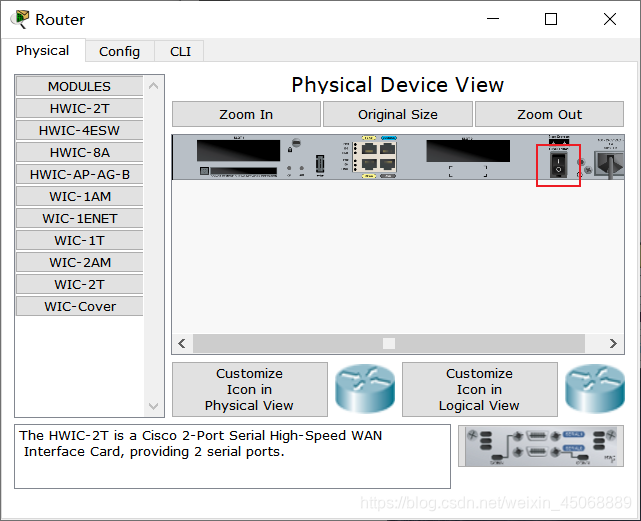Click the logical view router icon
641x521 pixels.
595,389
